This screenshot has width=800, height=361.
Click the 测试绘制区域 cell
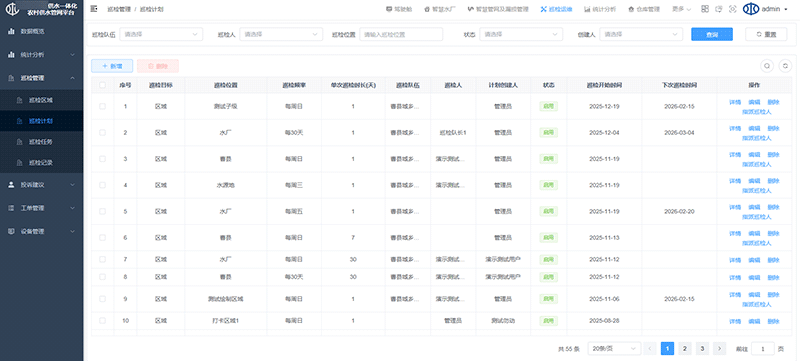(x=226, y=299)
